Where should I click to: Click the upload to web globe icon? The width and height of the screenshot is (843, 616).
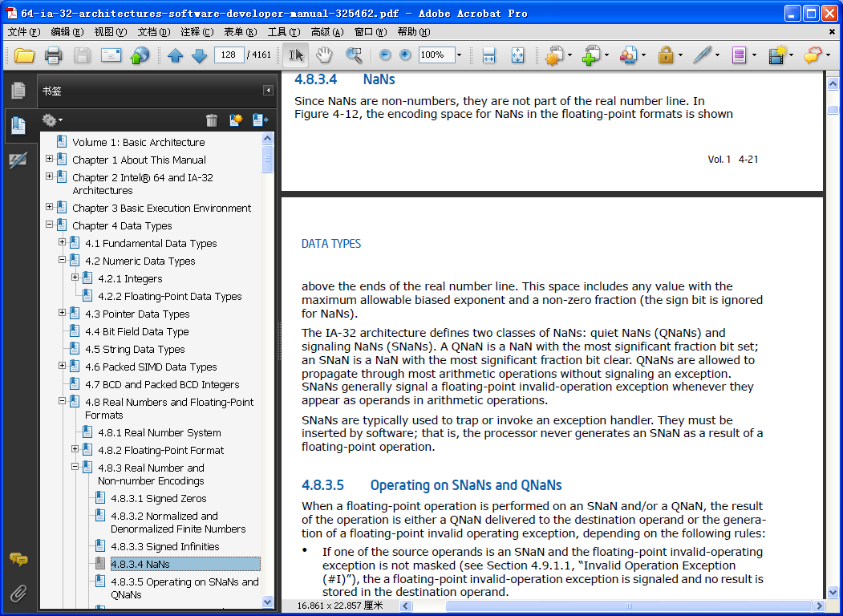coord(140,55)
